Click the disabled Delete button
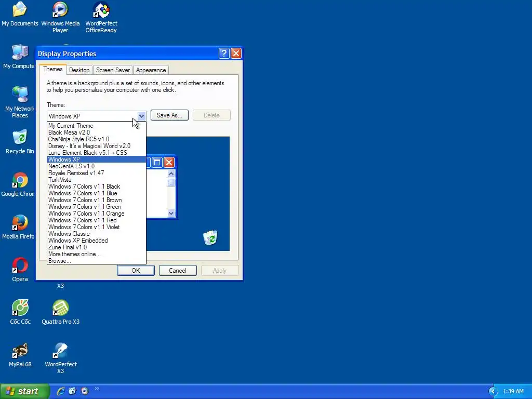Screen dimensions: 532x399 click(211, 115)
